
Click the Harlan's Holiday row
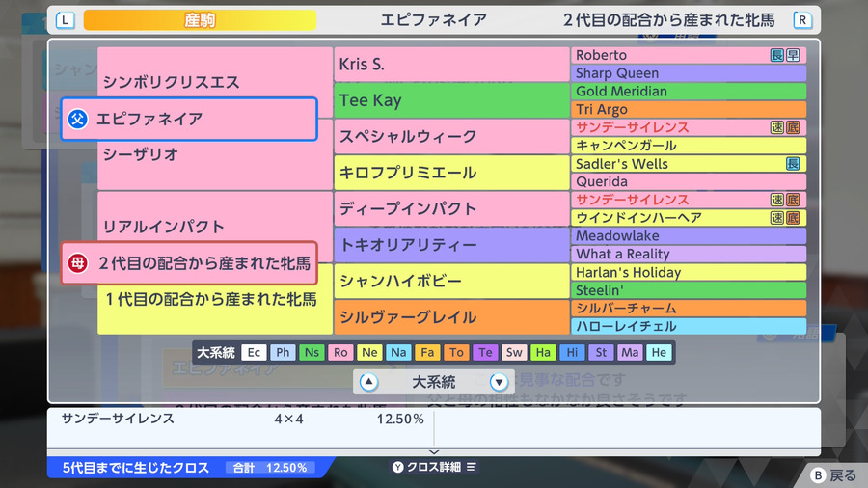pyautogui.click(x=689, y=272)
